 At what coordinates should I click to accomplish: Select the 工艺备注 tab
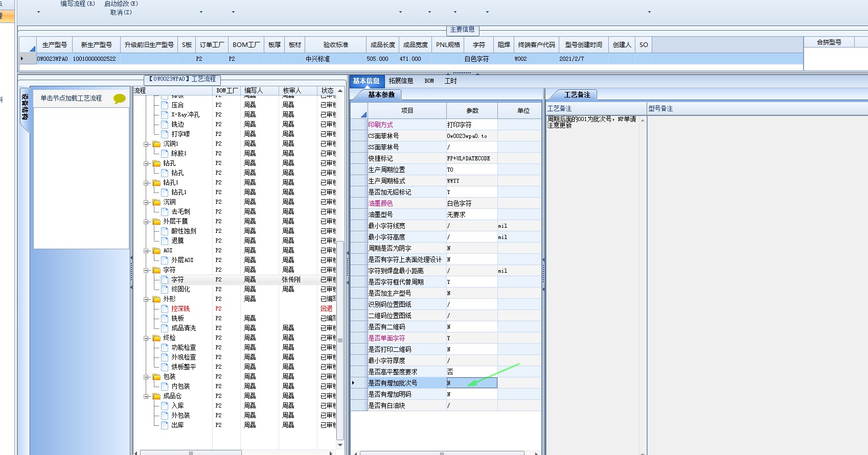577,94
